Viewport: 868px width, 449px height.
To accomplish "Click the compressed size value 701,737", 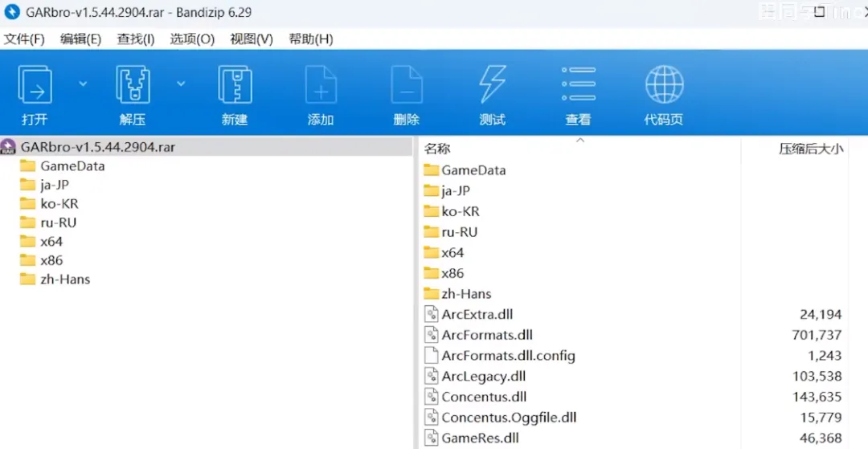I will (x=817, y=335).
